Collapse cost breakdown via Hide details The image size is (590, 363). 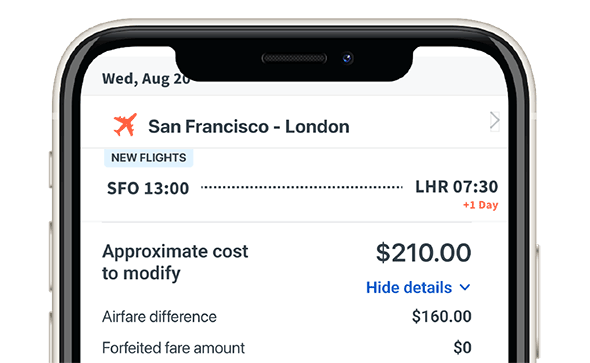pos(418,288)
